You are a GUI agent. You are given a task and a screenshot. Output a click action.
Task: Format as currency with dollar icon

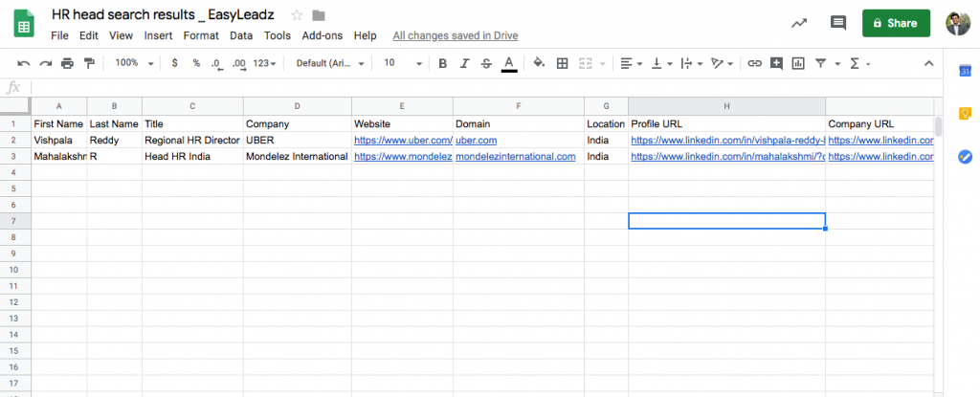(x=174, y=63)
